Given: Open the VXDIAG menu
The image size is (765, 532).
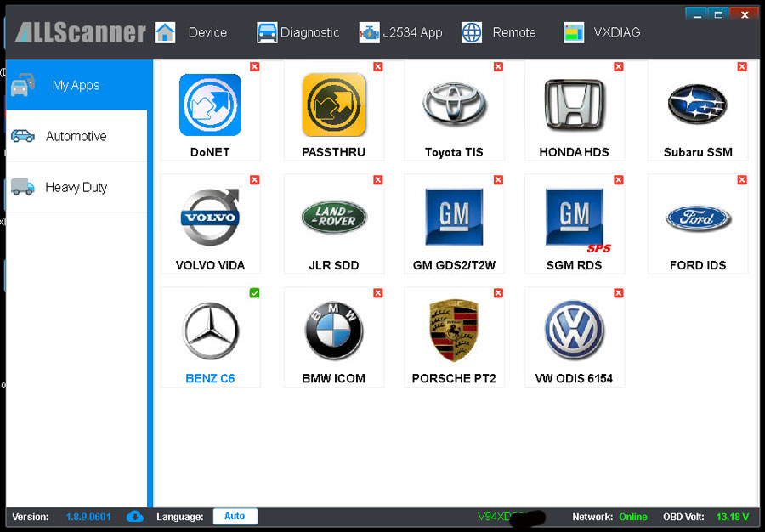Looking at the screenshot, I should [617, 32].
